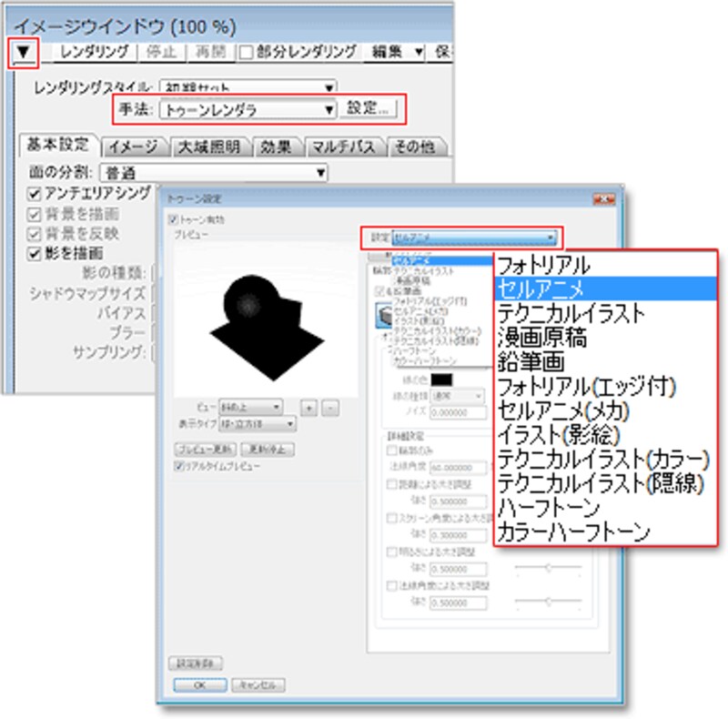Click the minus zoom button under preview
728x719 pixels.
pos(330,409)
